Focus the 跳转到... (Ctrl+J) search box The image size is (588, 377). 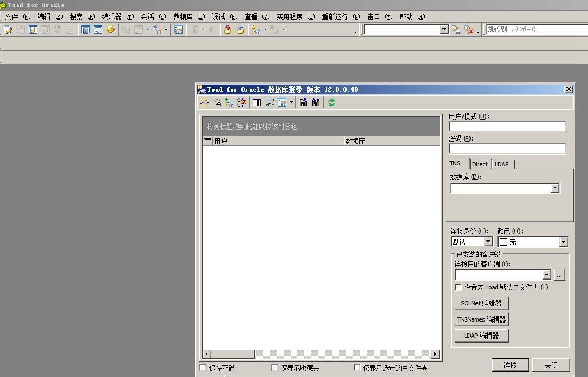tap(537, 29)
